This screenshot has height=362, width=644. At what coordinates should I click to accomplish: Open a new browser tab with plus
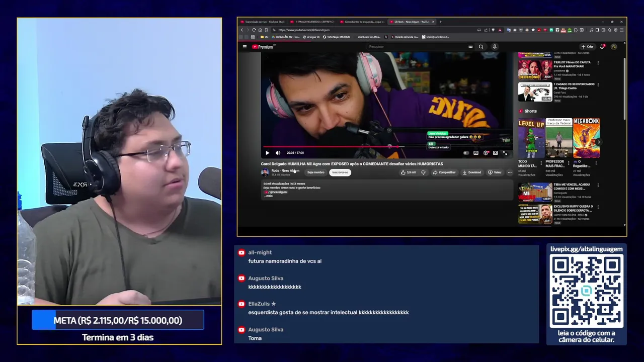(x=440, y=22)
